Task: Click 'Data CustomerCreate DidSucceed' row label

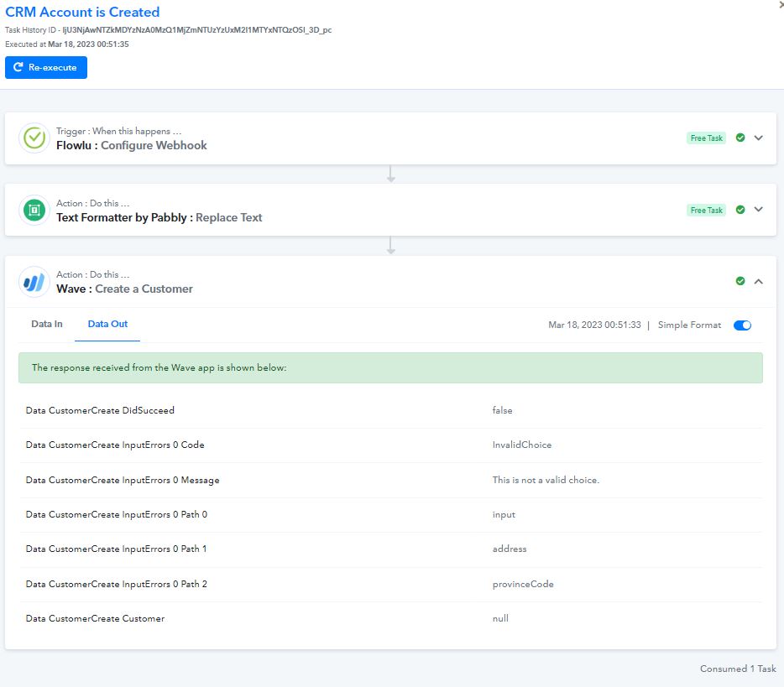Action: coord(100,411)
